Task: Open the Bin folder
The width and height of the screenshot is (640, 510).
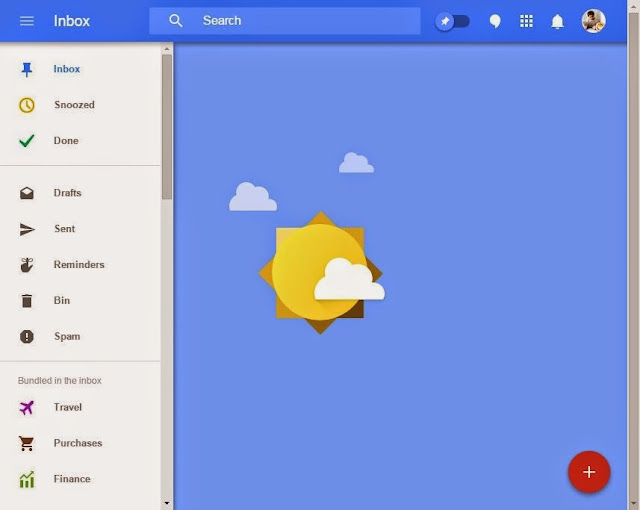Action: [62, 301]
